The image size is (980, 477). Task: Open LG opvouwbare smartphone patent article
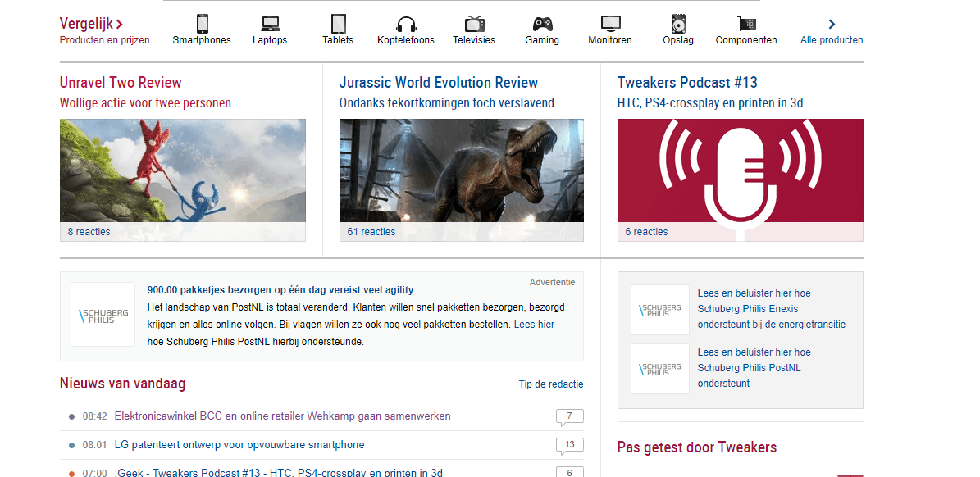click(239, 444)
